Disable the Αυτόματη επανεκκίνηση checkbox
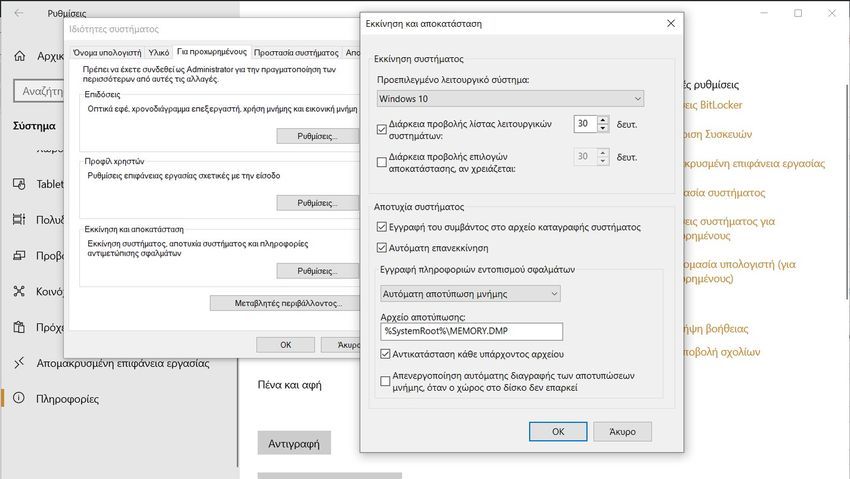850x479 pixels. (x=381, y=247)
